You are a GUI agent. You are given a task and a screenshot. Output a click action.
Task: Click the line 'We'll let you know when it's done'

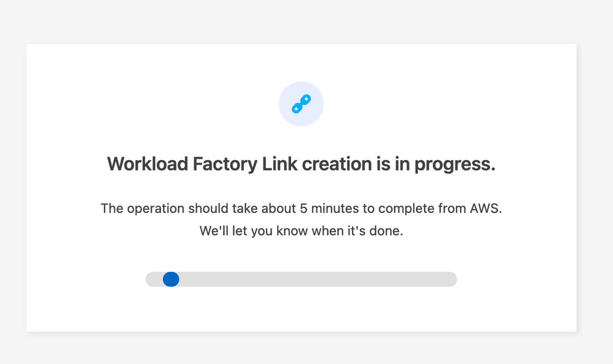301,231
